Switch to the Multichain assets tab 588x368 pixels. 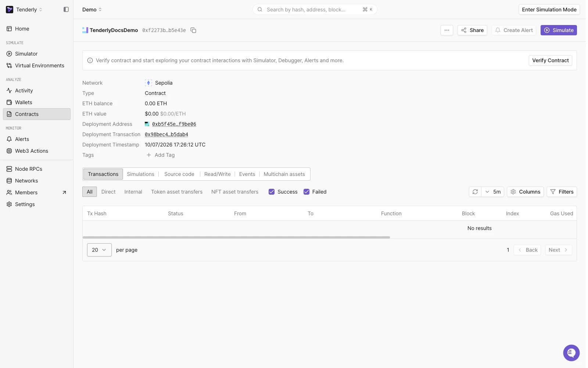click(x=284, y=174)
